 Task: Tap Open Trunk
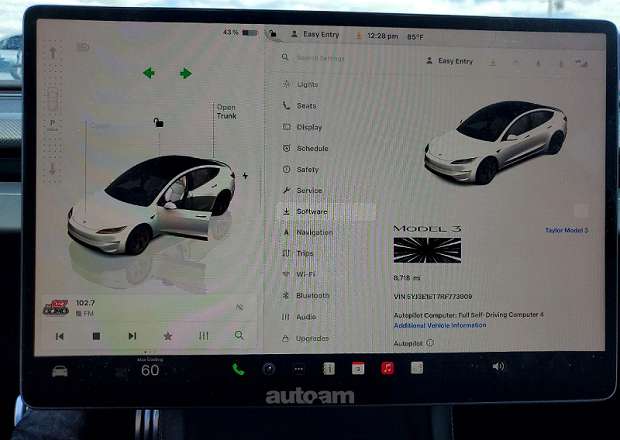click(227, 111)
